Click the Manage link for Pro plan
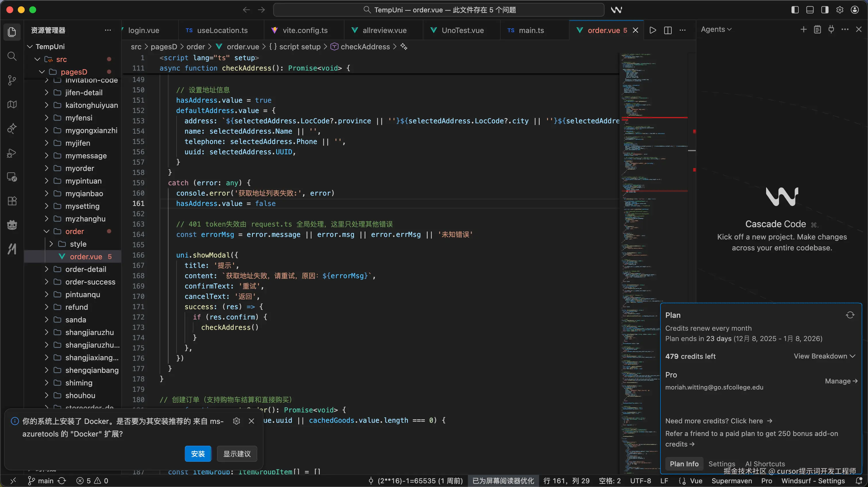The image size is (868, 487). pos(841,381)
